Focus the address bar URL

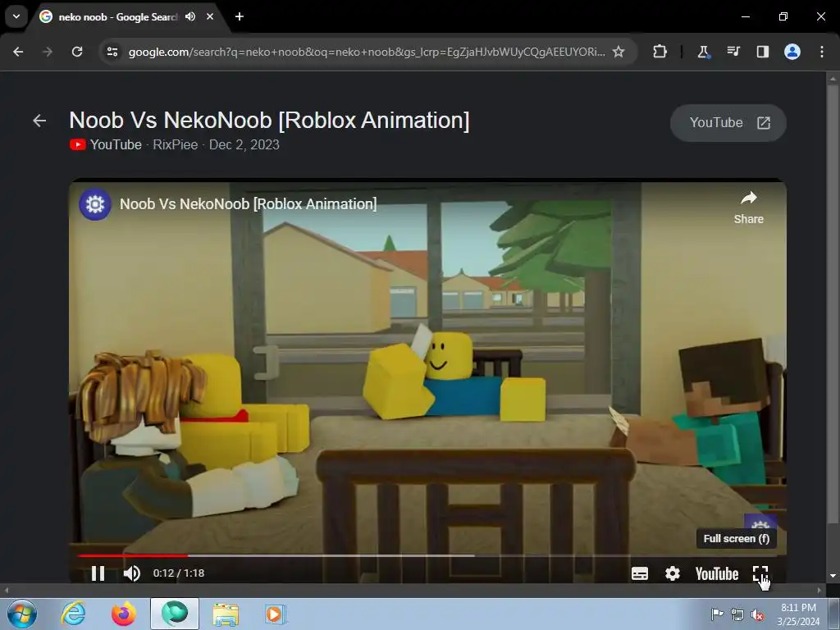[367, 52]
